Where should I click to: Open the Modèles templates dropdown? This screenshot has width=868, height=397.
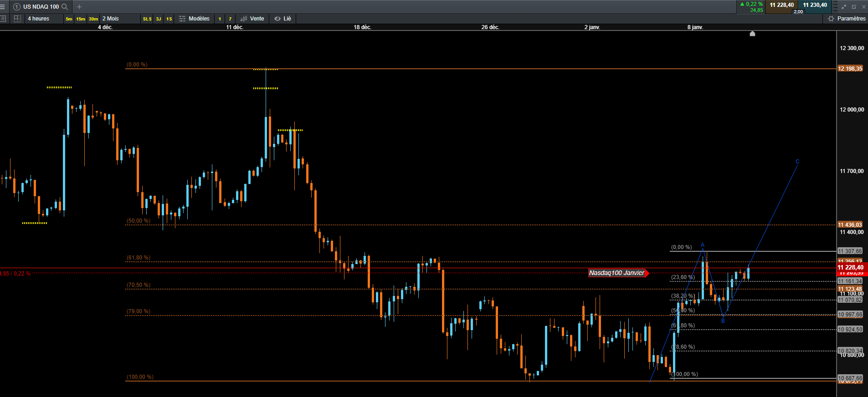pyautogui.click(x=195, y=19)
